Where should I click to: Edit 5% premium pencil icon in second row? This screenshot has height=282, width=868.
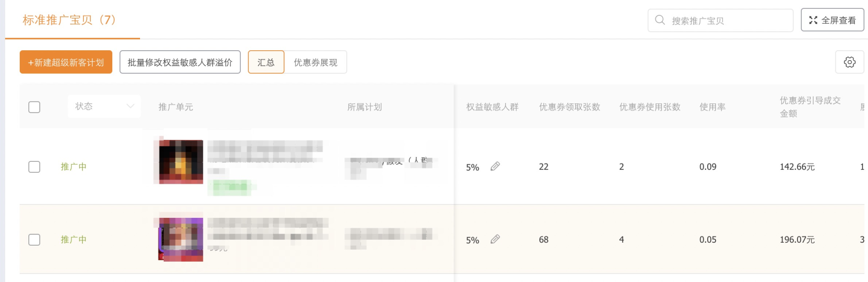(x=495, y=239)
